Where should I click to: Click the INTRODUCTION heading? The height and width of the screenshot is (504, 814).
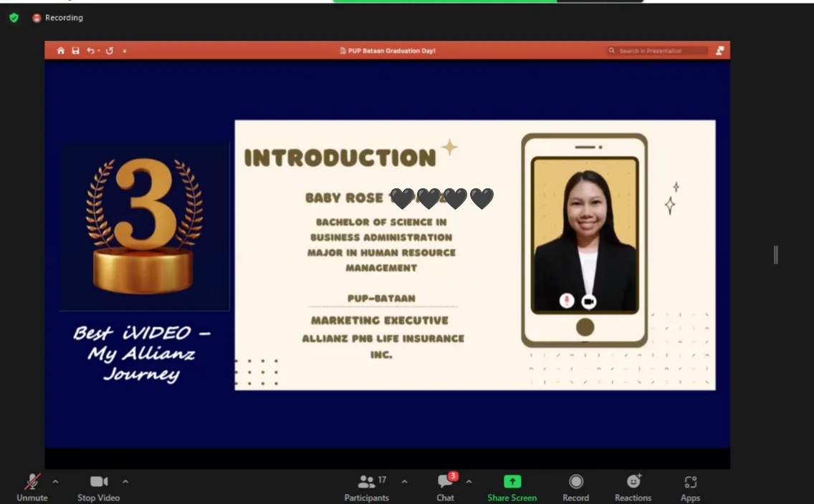coord(340,157)
